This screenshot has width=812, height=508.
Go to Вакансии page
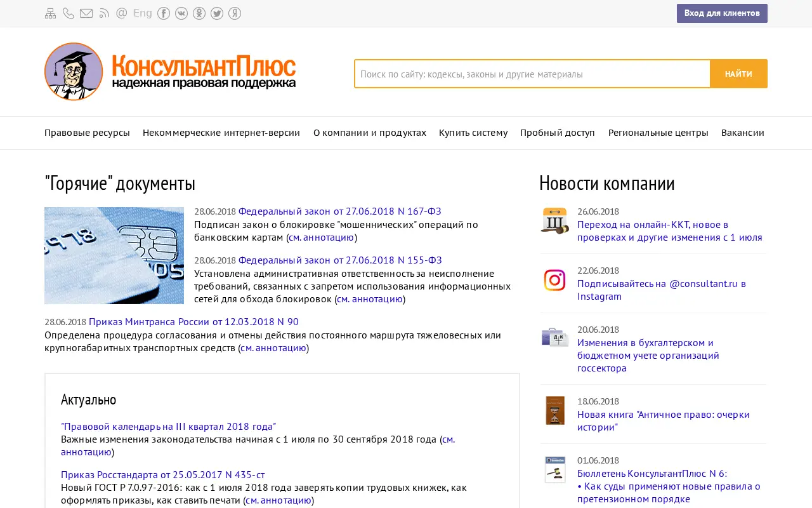click(x=743, y=133)
